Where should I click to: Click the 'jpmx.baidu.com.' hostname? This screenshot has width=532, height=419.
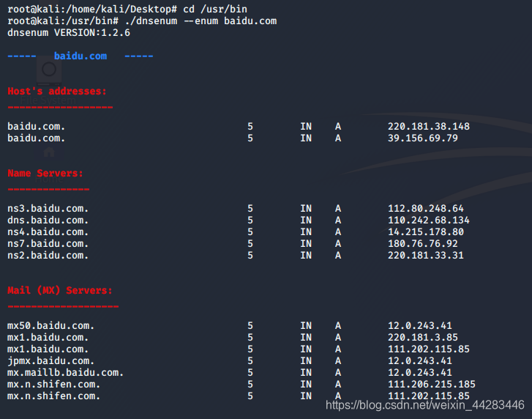[x=51, y=360]
